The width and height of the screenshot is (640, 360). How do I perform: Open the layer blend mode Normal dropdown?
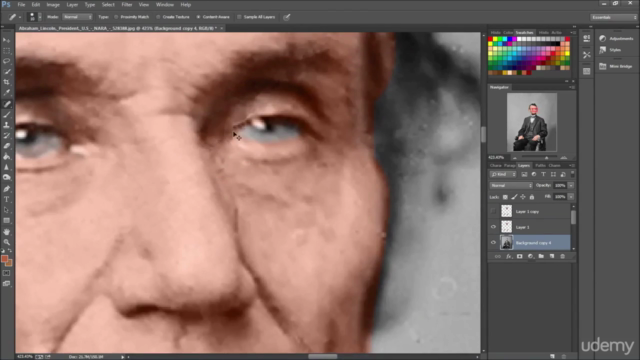(x=511, y=185)
